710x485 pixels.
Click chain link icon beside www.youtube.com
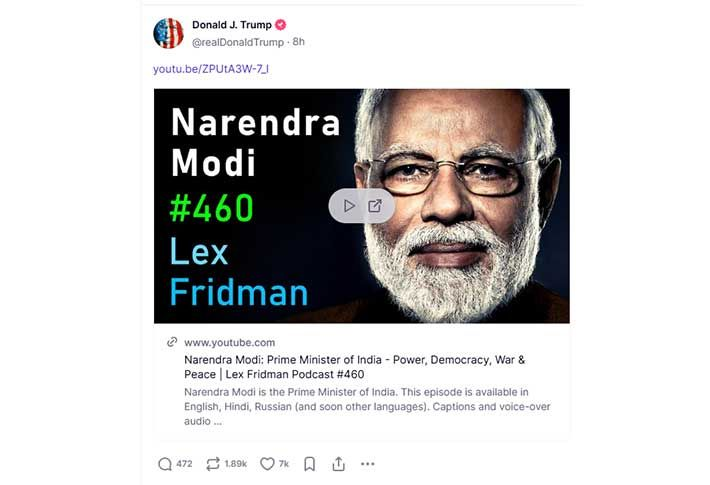[172, 342]
